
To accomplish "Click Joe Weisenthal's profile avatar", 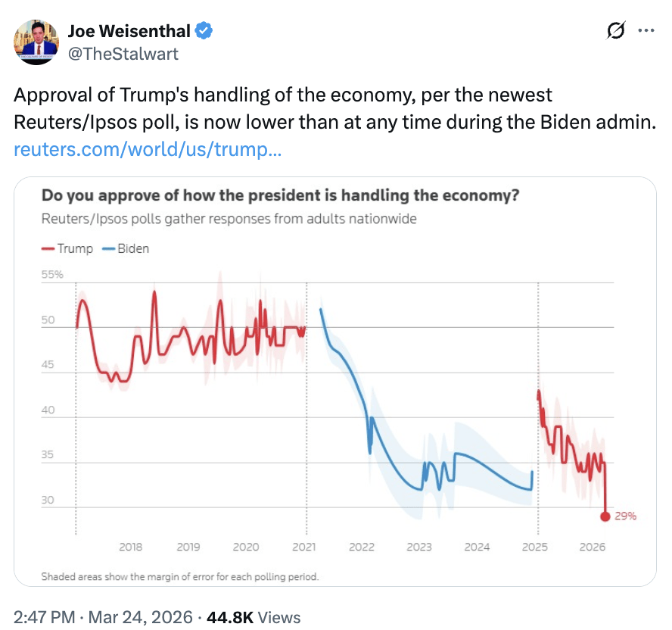I will coord(36,42).
